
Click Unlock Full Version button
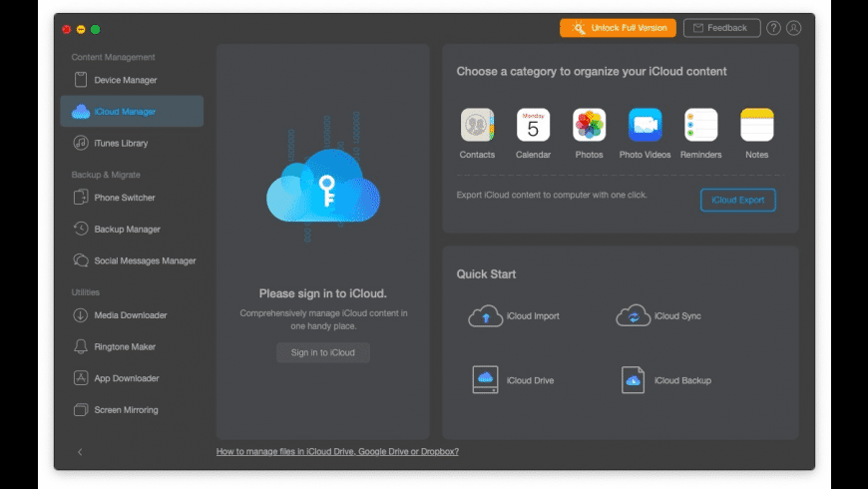pos(618,28)
